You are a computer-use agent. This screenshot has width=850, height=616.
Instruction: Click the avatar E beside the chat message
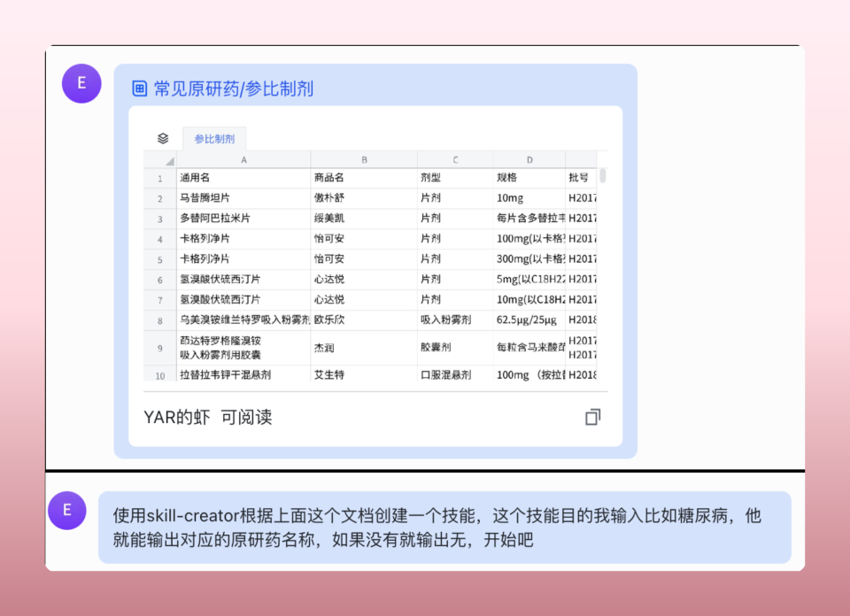click(x=66, y=512)
